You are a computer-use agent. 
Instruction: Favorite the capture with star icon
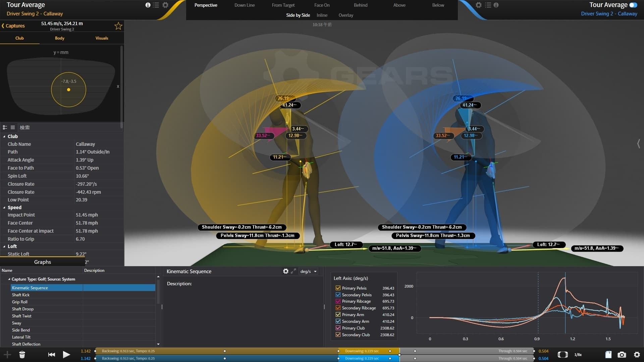[x=118, y=26]
